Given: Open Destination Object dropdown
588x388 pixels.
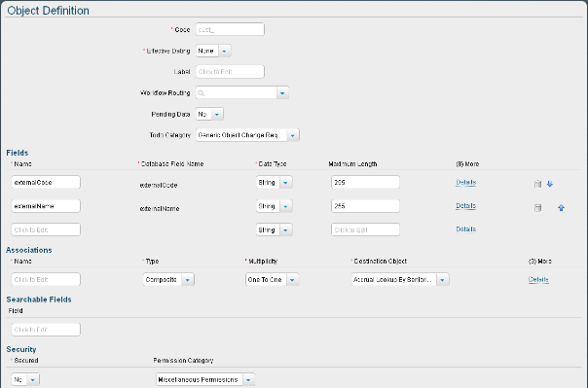Looking at the screenshot, I should click(443, 280).
